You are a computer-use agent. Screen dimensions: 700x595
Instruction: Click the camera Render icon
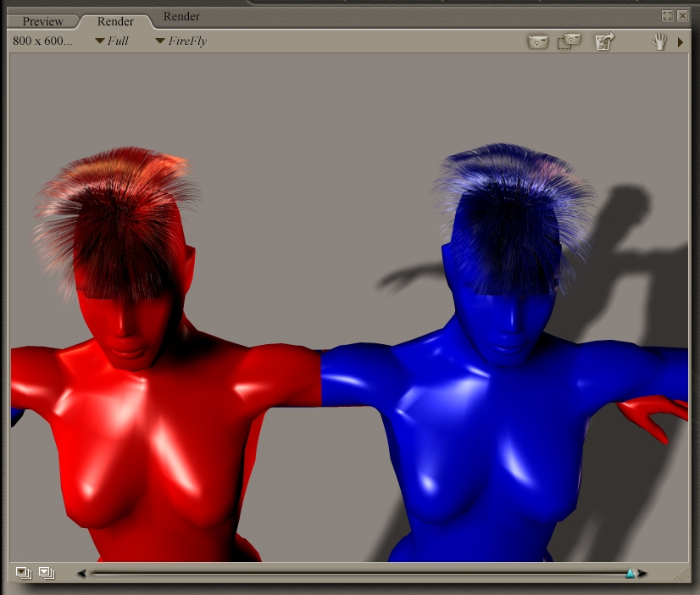click(x=538, y=42)
